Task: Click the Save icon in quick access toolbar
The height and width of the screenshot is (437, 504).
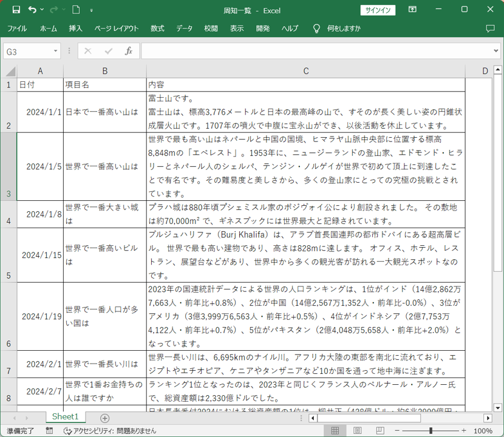Action: click(16, 10)
